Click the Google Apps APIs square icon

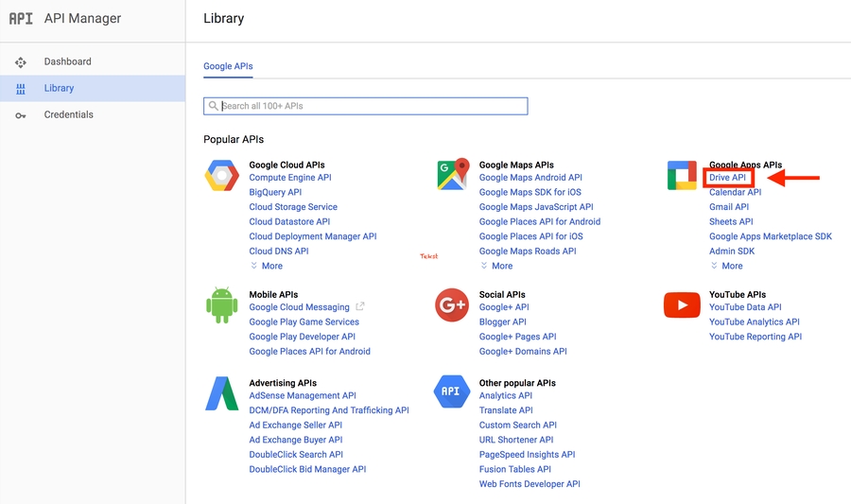point(682,175)
